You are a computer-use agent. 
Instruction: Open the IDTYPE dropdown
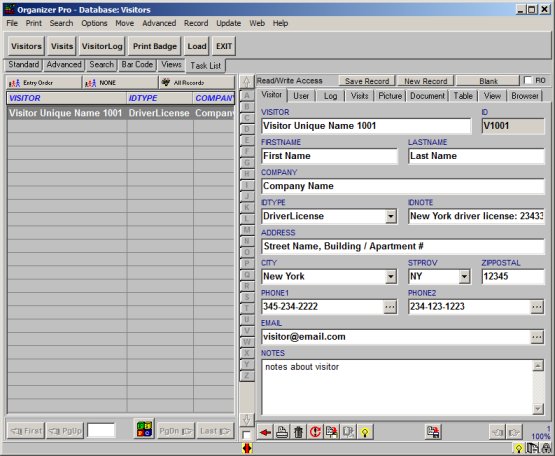391,216
